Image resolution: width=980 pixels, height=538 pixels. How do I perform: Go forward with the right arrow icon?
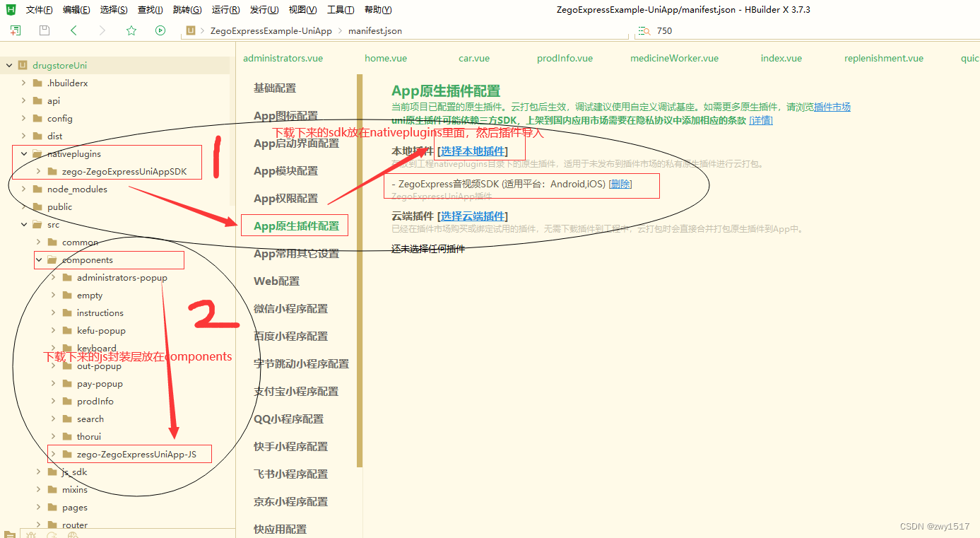(x=102, y=30)
